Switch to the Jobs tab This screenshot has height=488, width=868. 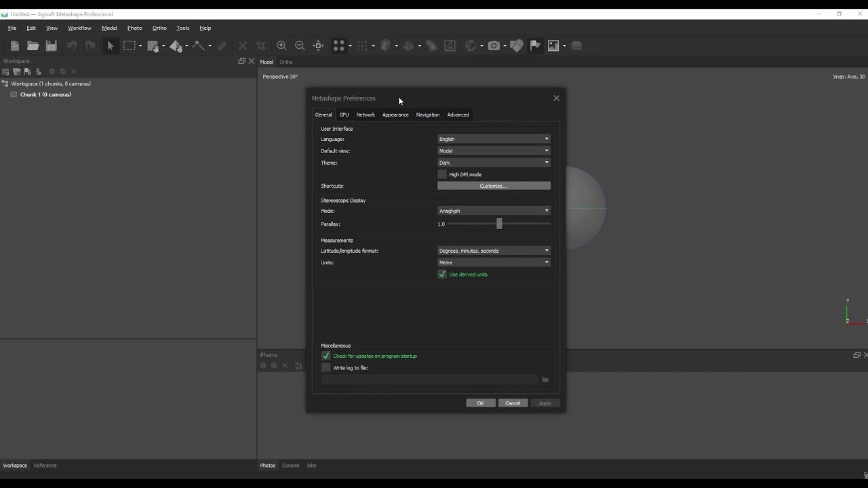point(311,466)
